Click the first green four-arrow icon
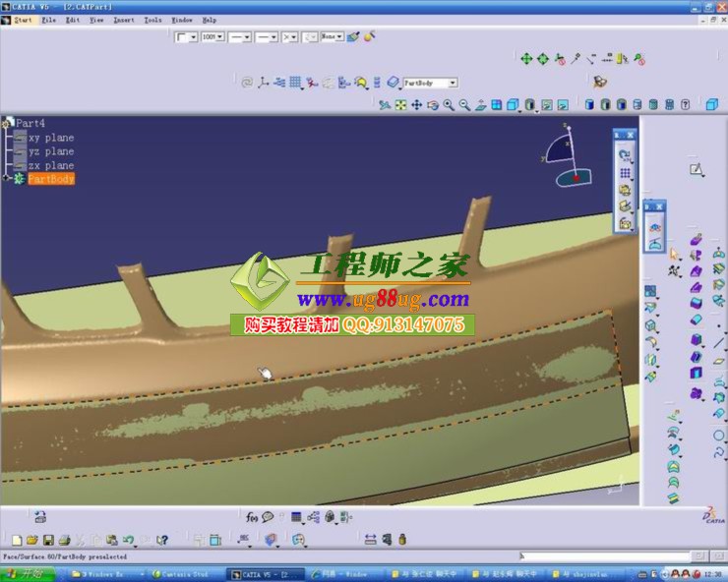The image size is (728, 582). 526,59
